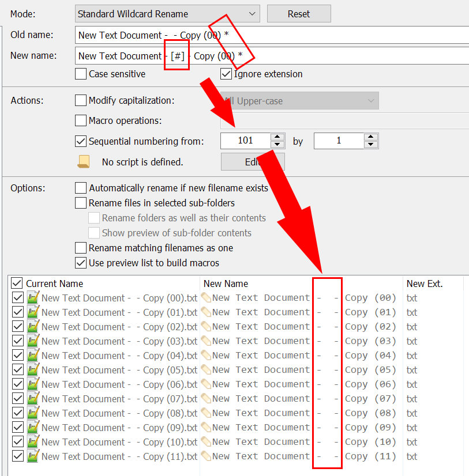Click the tag icon in Copy (01) new name
Screen dimensions: 469x476
point(206,312)
